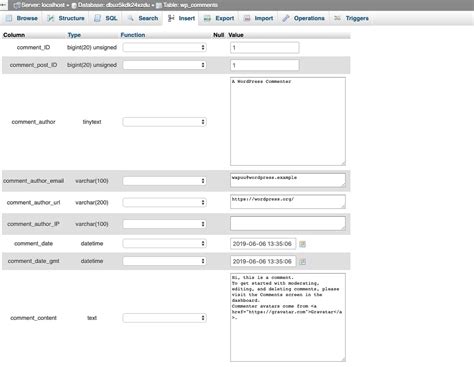Click the Search magnifier icon
The height and width of the screenshot is (367, 474).
[x=131, y=18]
